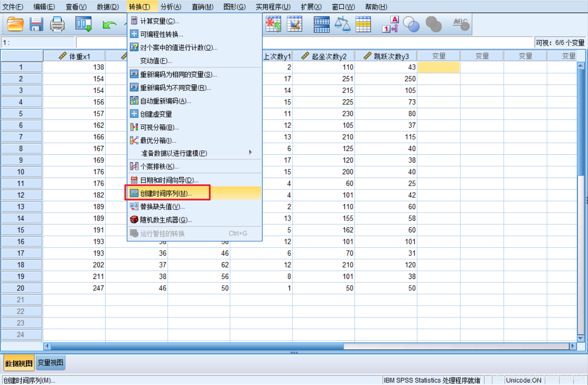This screenshot has width=588, height=385.
Task: Select the 体重x1 column header
Action: click(74, 56)
